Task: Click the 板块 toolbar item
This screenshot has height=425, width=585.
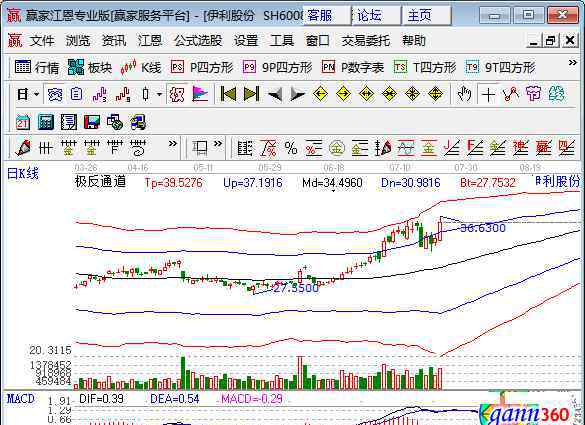Action: [90, 68]
